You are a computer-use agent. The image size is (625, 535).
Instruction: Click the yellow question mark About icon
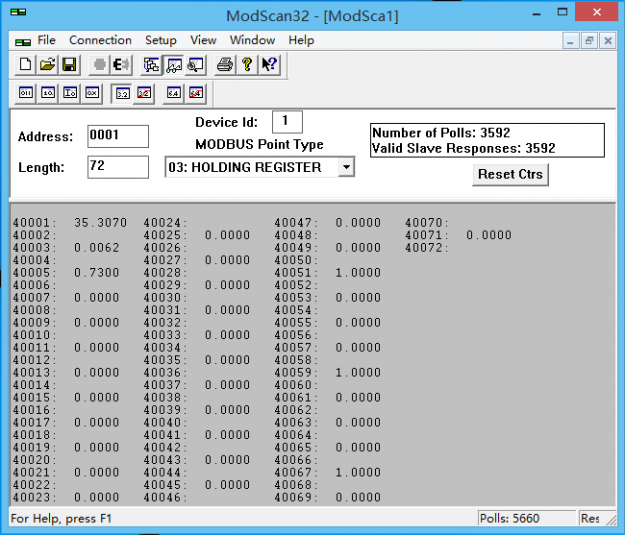tap(247, 65)
